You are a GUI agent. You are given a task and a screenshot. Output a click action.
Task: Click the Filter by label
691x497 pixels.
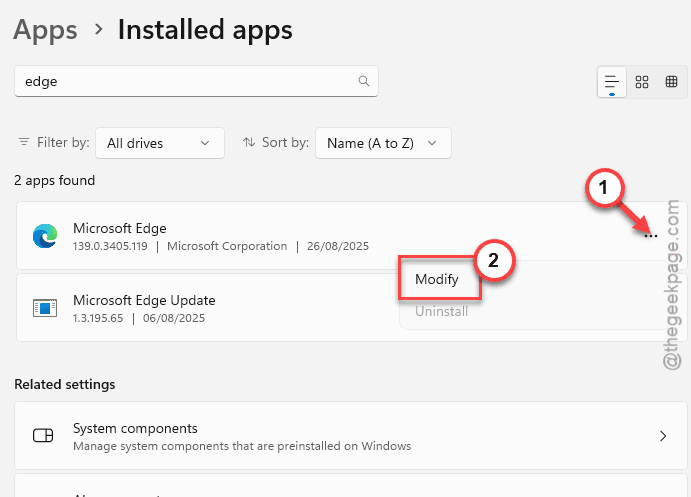pos(63,142)
